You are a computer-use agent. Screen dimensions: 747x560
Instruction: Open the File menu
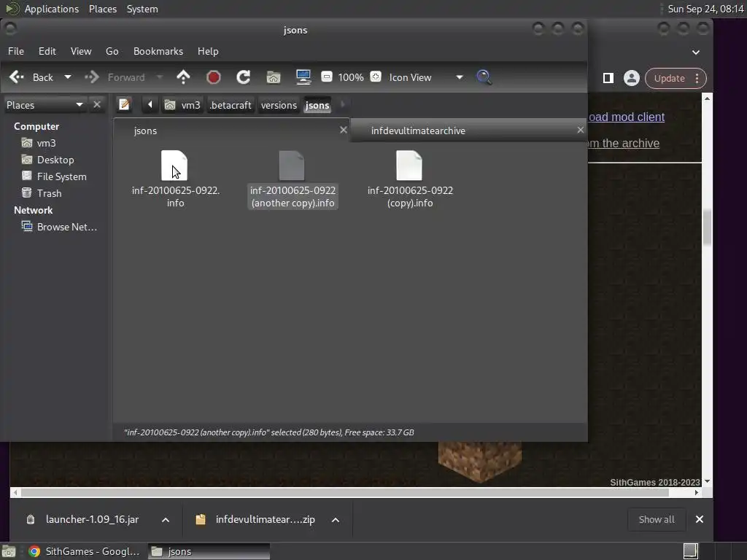tap(16, 51)
